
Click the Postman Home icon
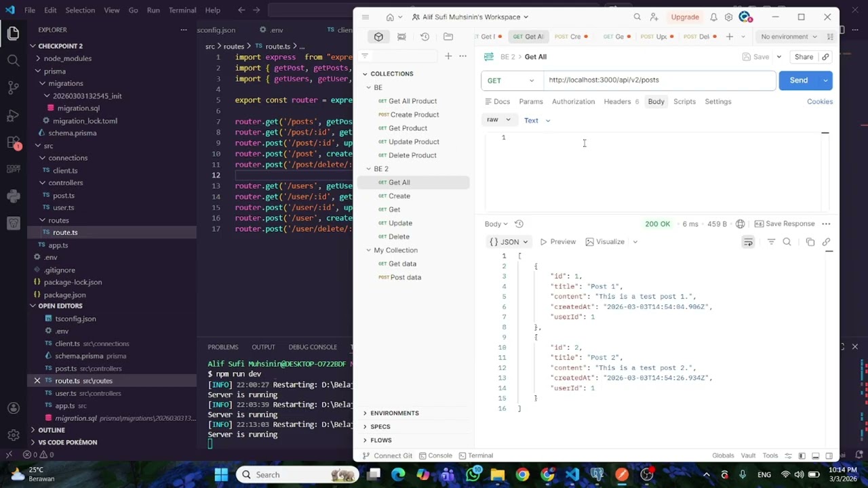pyautogui.click(x=390, y=17)
